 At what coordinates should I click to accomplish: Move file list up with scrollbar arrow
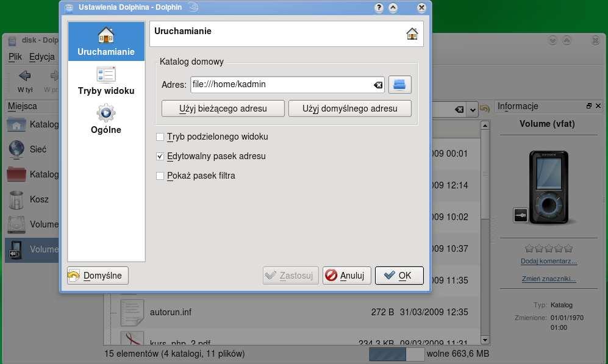[485, 125]
